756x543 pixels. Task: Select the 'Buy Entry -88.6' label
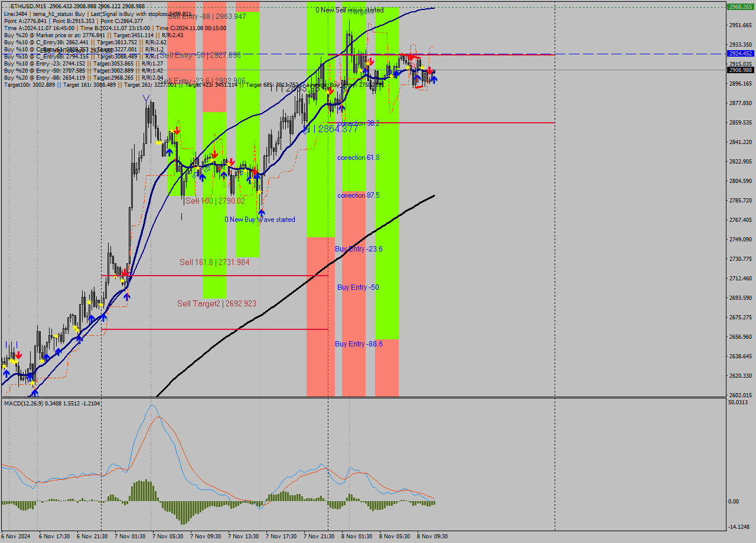click(x=359, y=344)
